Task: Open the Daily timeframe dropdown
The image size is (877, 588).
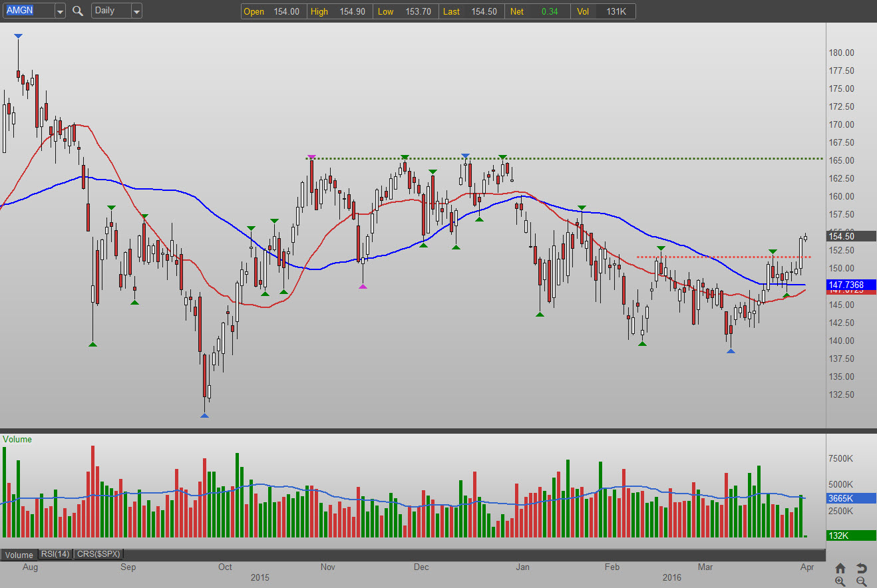Action: click(x=136, y=11)
